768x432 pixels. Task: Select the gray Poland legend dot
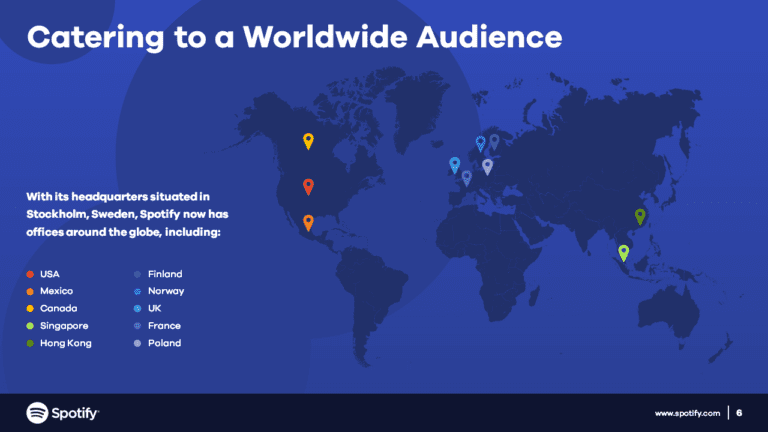pyautogui.click(x=138, y=343)
